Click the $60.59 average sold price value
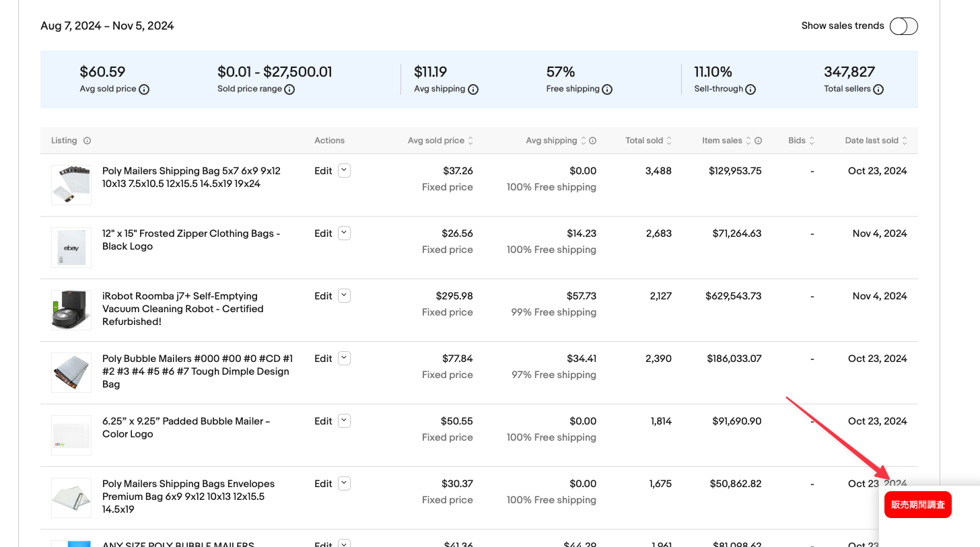Image resolution: width=980 pixels, height=547 pixels. [x=102, y=72]
